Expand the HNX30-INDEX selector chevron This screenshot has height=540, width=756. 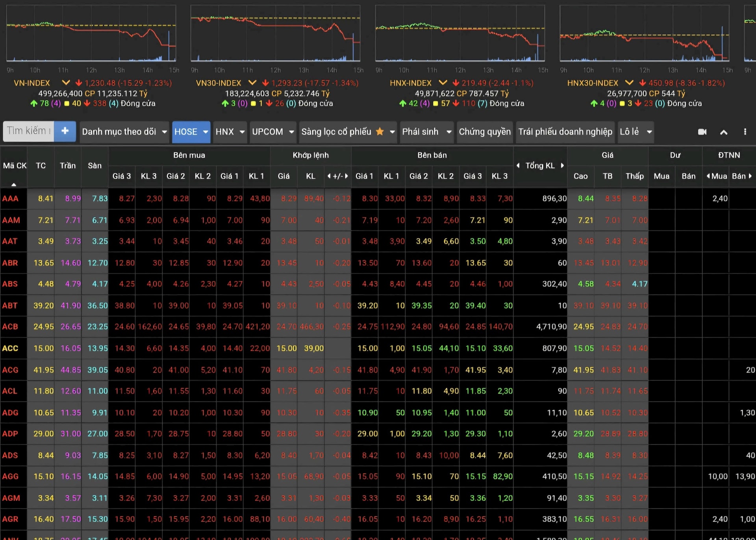pos(629,83)
